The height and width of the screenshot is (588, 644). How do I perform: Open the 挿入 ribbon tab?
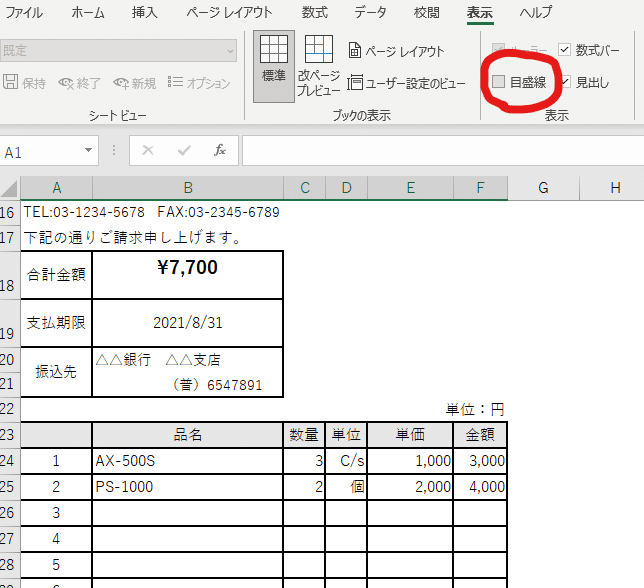[x=145, y=12]
